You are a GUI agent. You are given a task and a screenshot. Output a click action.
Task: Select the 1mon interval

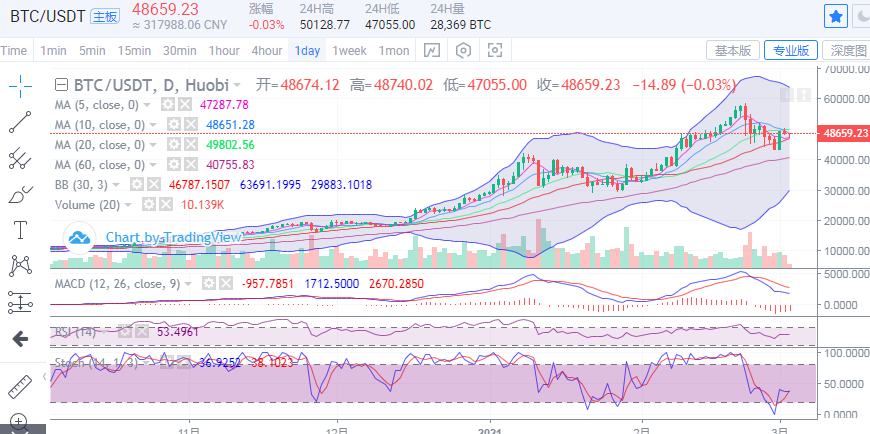pyautogui.click(x=394, y=51)
